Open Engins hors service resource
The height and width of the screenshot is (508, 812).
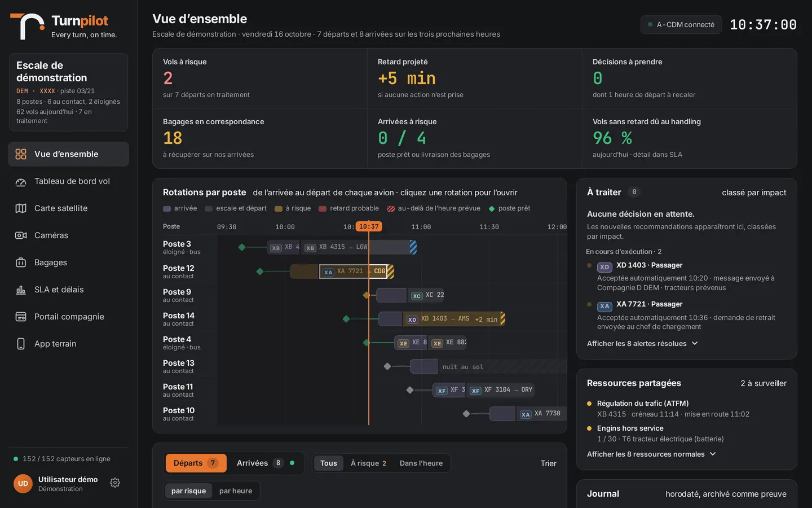pos(686,433)
